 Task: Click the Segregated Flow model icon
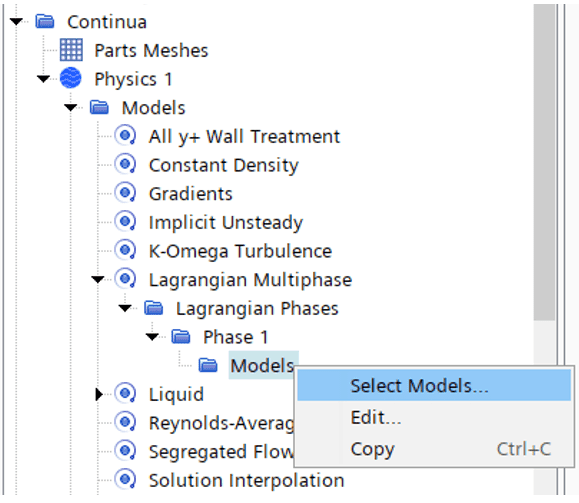(x=125, y=451)
